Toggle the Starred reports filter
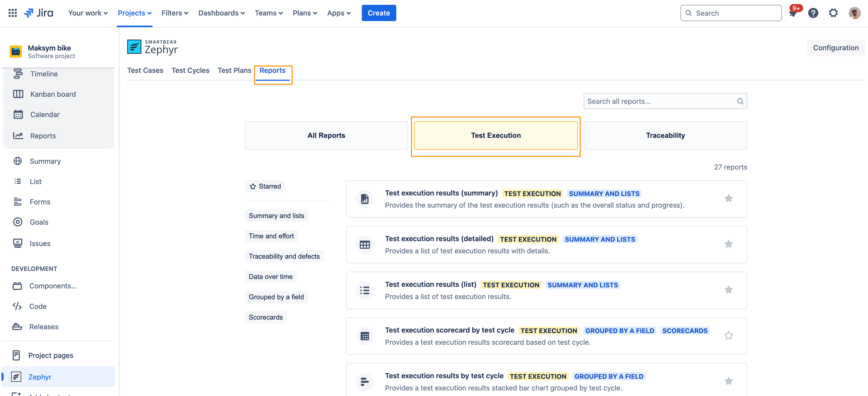868x396 pixels. [265, 186]
